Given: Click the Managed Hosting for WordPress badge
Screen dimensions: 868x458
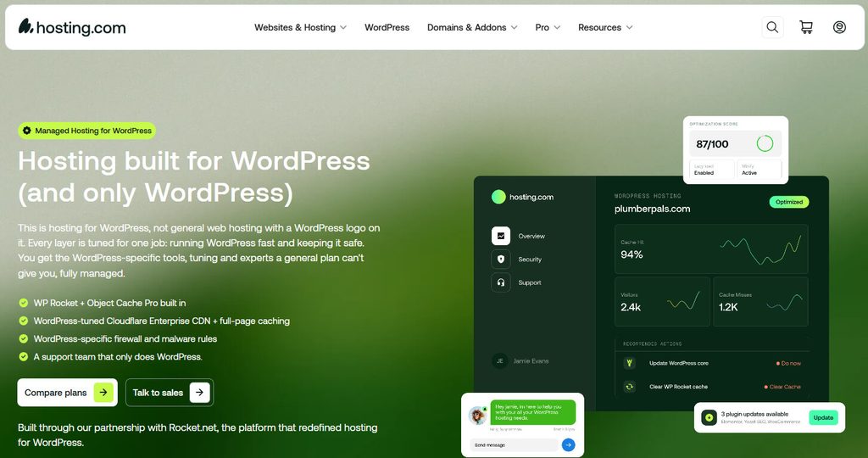Looking at the screenshot, I should tap(87, 131).
